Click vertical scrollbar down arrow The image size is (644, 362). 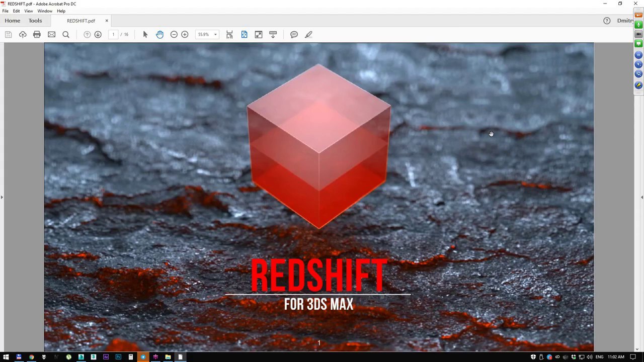coord(637,349)
